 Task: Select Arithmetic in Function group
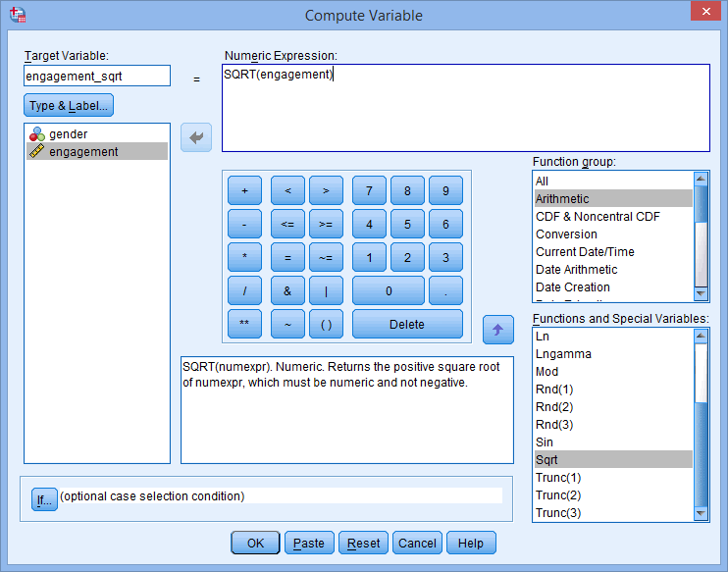[562, 198]
